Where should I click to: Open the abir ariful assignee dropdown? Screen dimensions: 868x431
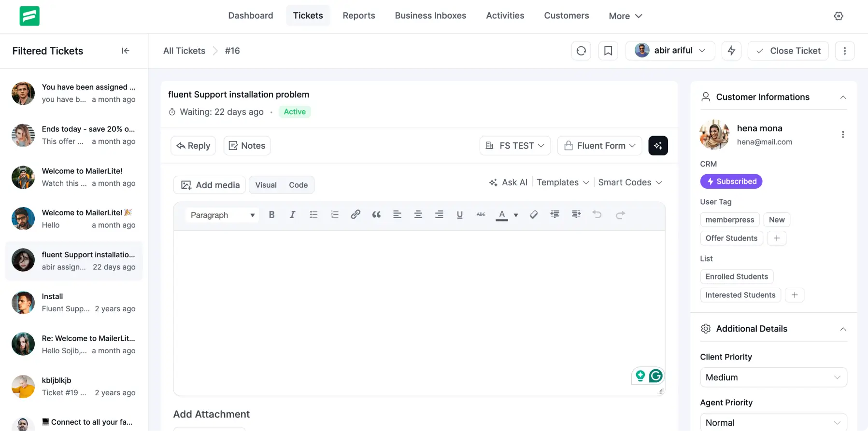pyautogui.click(x=670, y=51)
